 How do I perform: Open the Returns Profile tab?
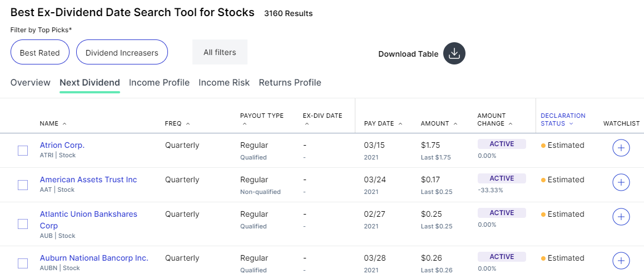290,83
